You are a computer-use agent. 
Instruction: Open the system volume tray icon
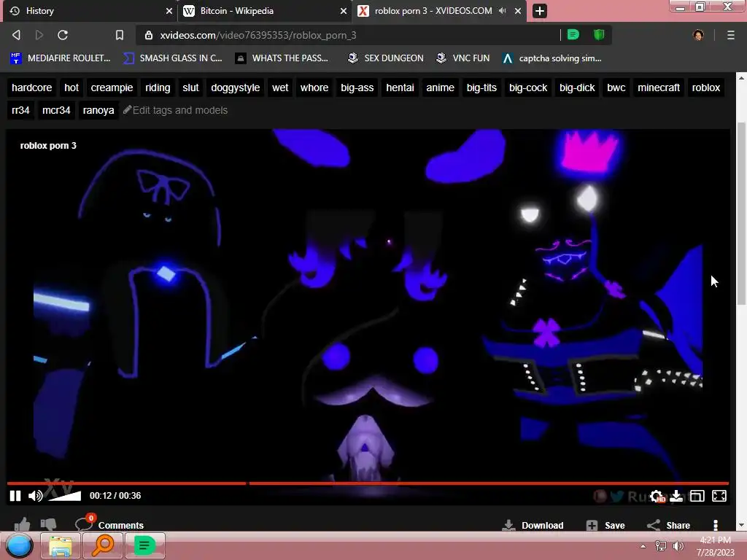[678, 546]
